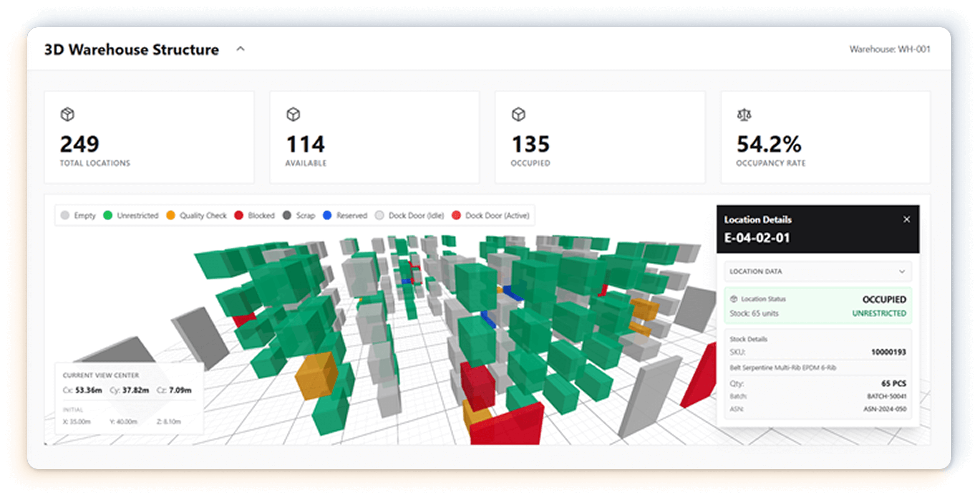Click the Location Status icon
The image size is (980, 498).
(733, 299)
